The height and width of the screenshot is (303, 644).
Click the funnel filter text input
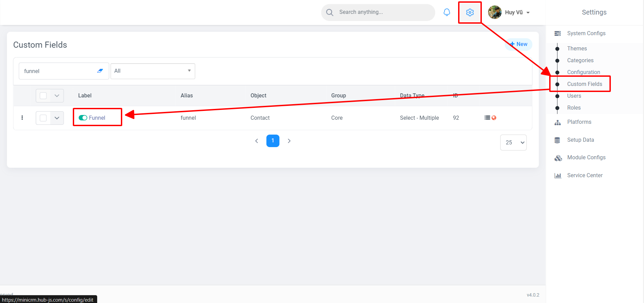[58, 71]
